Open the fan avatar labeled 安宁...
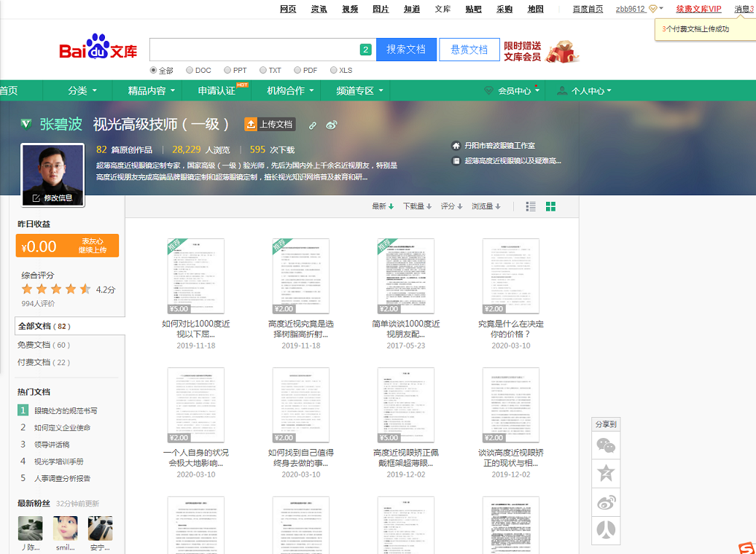Image resolution: width=756 pixels, height=554 pixels. click(101, 528)
